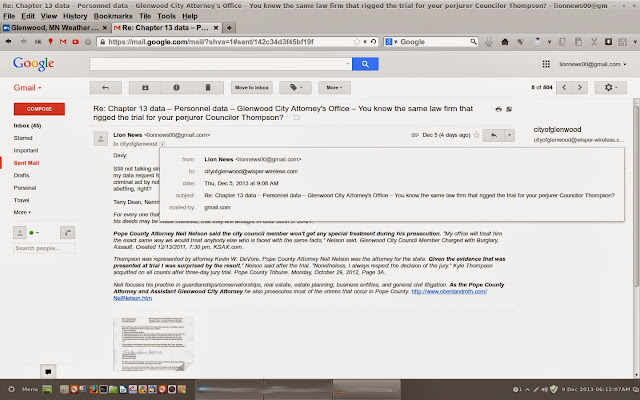The height and width of the screenshot is (400, 640).
Task: Open the downloads arrow icon
Action: pyautogui.click(x=489, y=42)
